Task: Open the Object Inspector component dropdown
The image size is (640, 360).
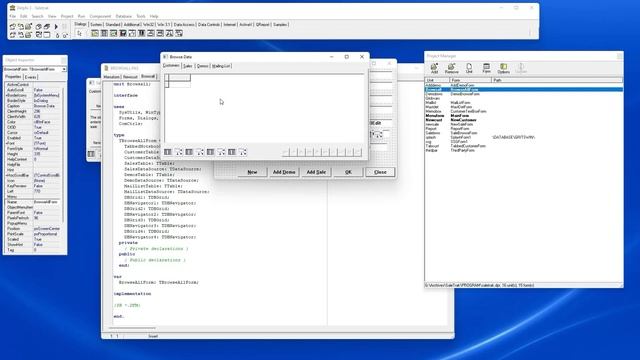Action: point(64,69)
